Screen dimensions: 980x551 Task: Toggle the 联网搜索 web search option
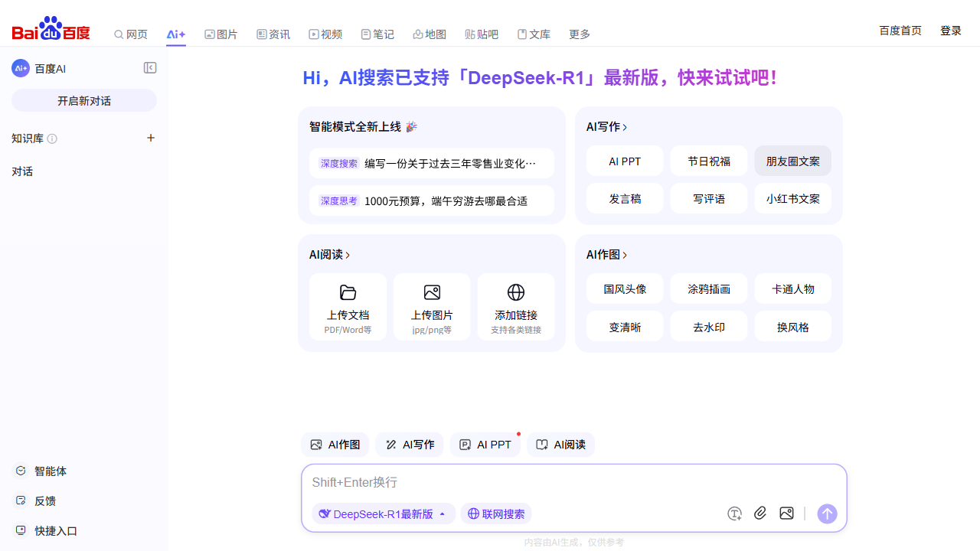click(x=496, y=514)
